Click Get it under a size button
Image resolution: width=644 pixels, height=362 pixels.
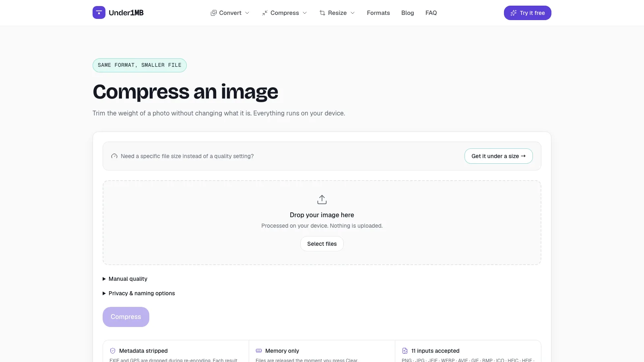click(x=498, y=156)
